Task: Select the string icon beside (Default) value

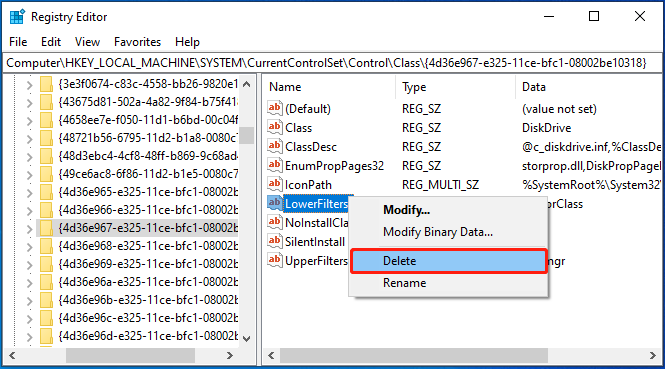Action: pos(275,108)
